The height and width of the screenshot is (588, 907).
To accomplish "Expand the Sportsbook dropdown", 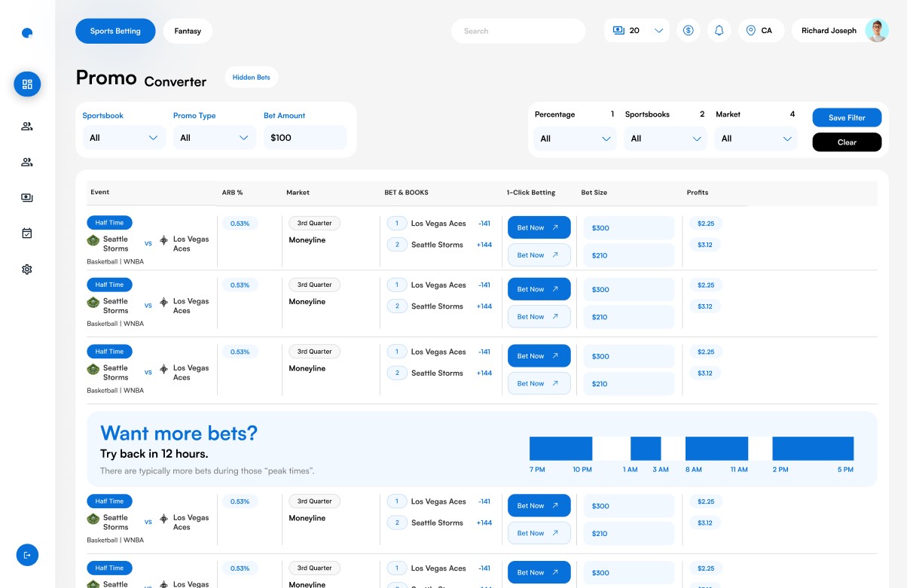I will (x=124, y=138).
